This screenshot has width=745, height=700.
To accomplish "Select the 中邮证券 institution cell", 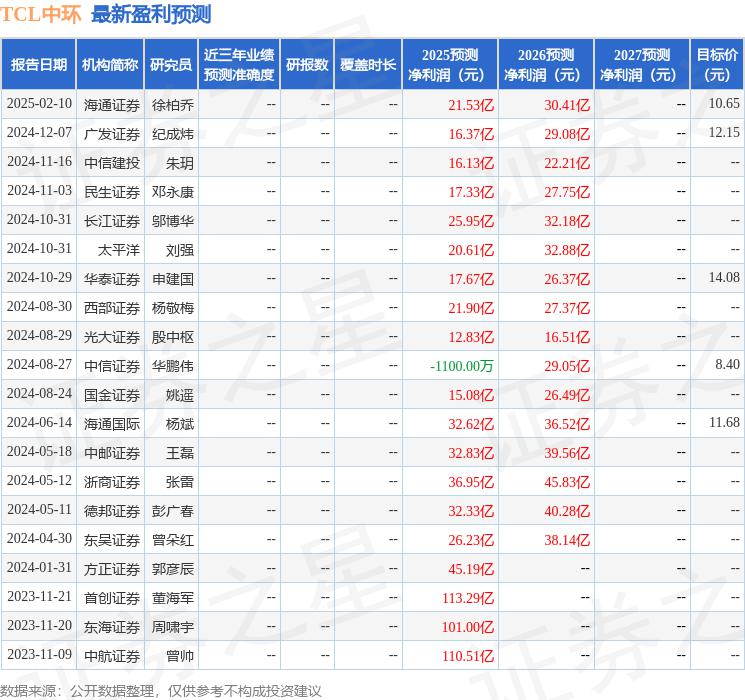I will pyautogui.click(x=112, y=453).
